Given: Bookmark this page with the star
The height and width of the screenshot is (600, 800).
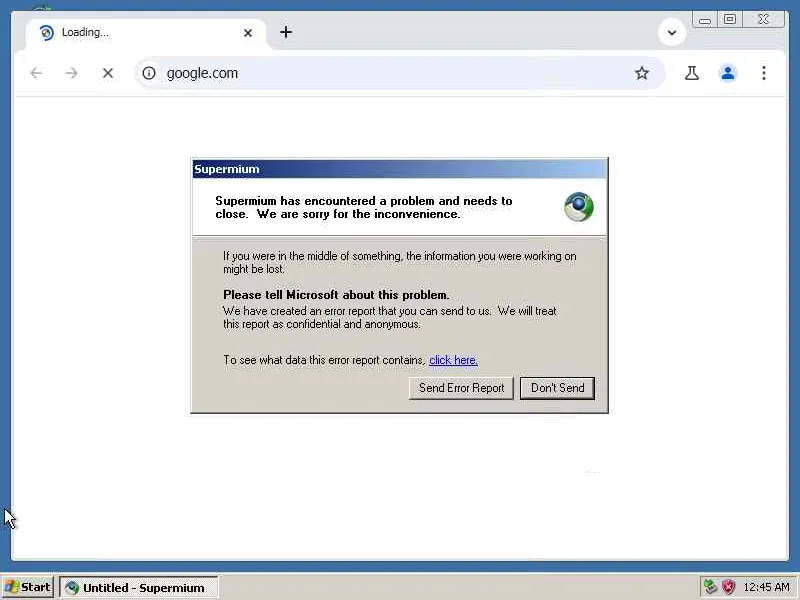Looking at the screenshot, I should coord(642,73).
